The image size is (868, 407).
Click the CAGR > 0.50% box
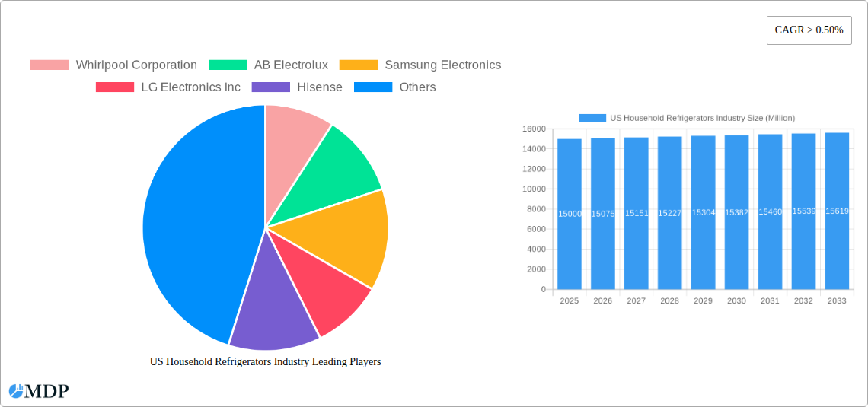click(809, 30)
